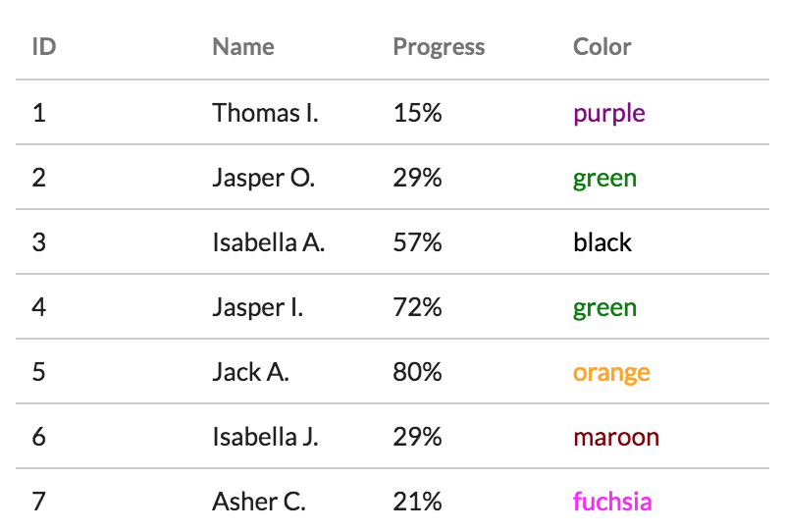Click the Isabella J. name cell
The width and height of the screenshot is (785, 532).
(x=265, y=437)
